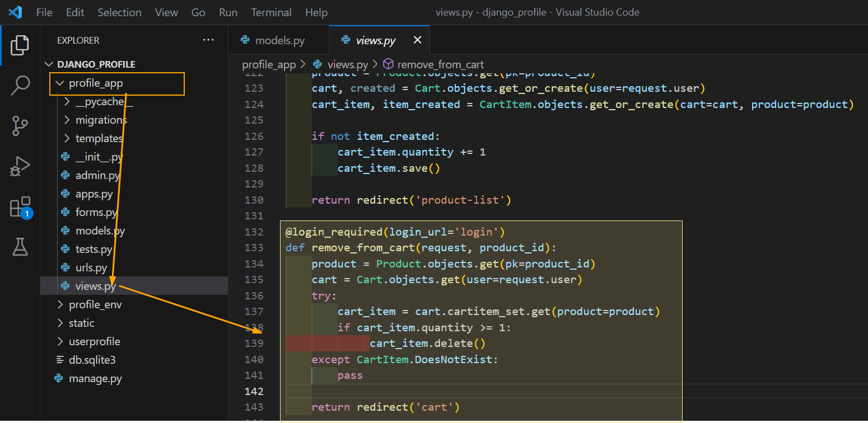Open profile_app in the breadcrumb bar

(269, 64)
